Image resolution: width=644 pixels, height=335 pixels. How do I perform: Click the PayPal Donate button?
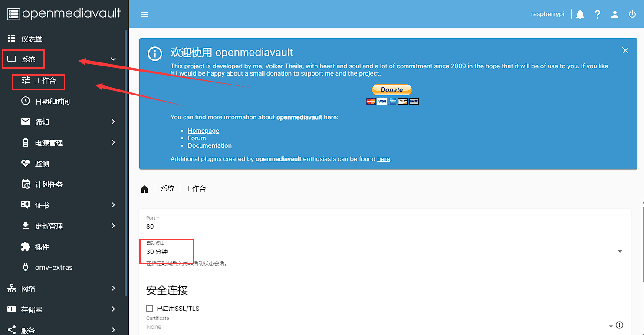392,89
